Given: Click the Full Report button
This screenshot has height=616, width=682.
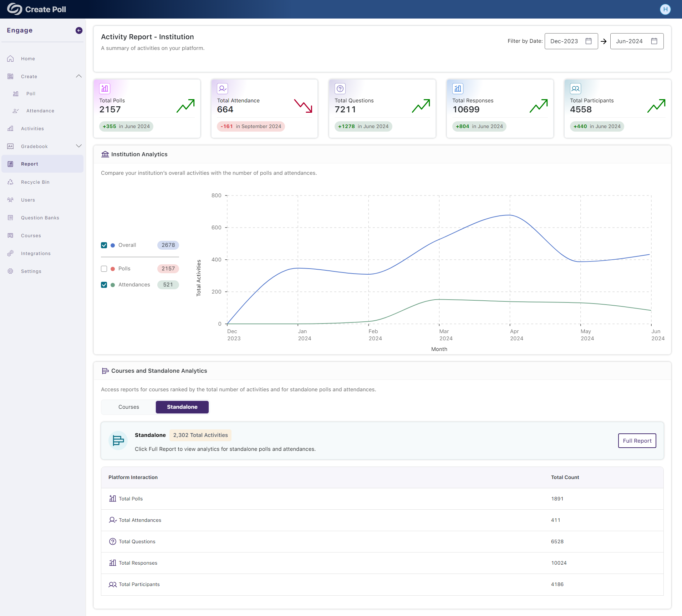Looking at the screenshot, I should pos(637,441).
